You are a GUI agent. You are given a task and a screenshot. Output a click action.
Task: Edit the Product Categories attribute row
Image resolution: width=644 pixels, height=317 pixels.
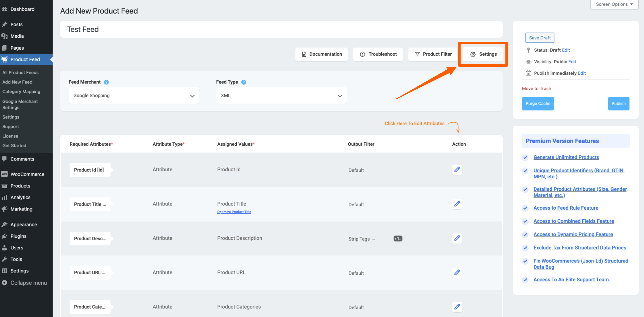click(x=457, y=307)
